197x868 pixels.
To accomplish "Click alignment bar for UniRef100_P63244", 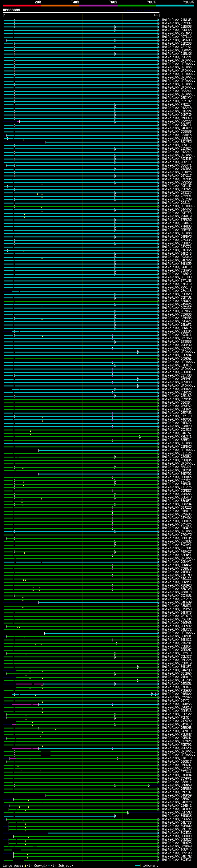I will click(x=81, y=91).
